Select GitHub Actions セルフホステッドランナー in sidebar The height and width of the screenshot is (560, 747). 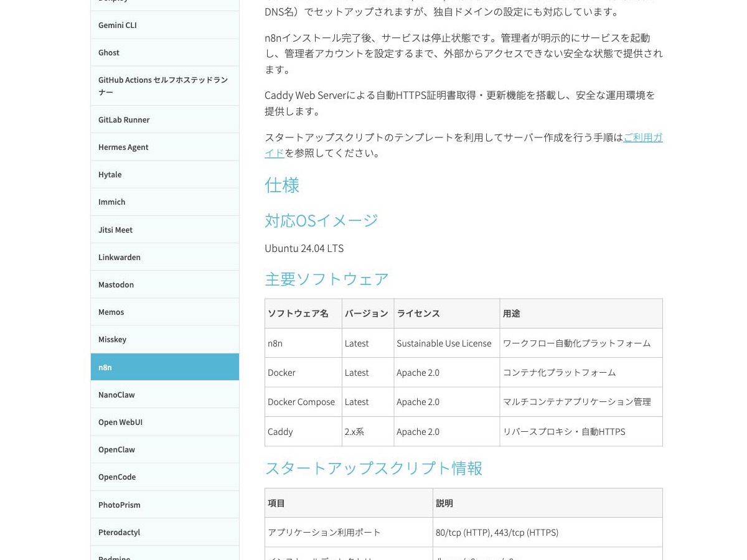click(x=165, y=86)
